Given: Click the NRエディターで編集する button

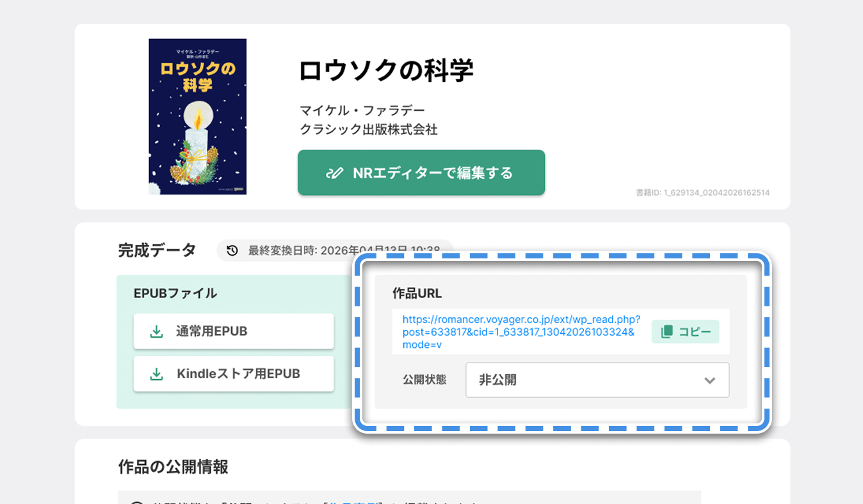Looking at the screenshot, I should pos(421,173).
